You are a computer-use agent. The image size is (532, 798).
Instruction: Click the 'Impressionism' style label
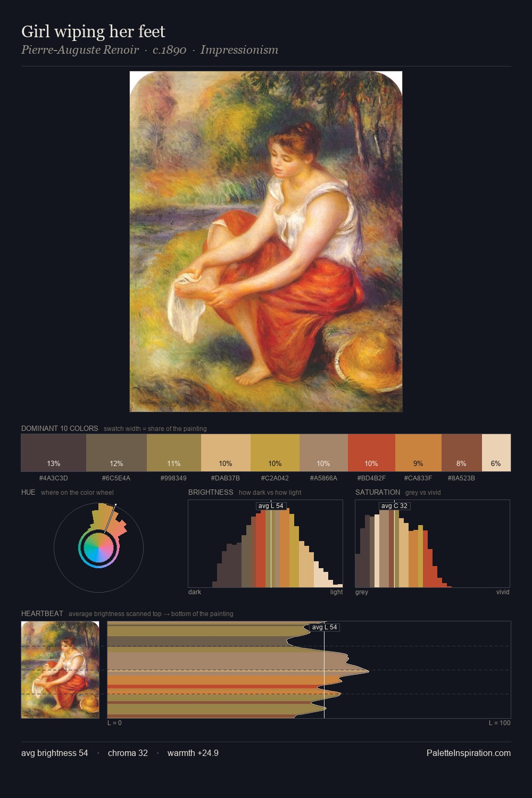tap(239, 49)
